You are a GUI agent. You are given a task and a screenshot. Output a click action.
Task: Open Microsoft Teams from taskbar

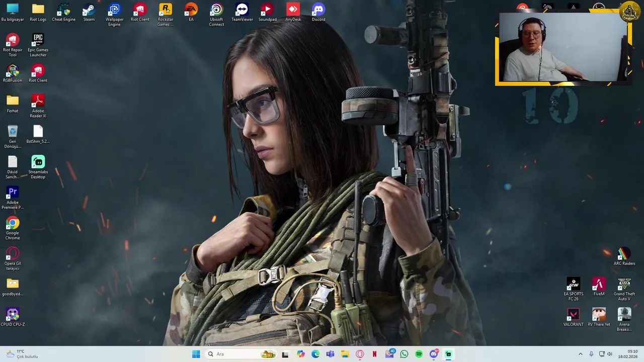330,354
